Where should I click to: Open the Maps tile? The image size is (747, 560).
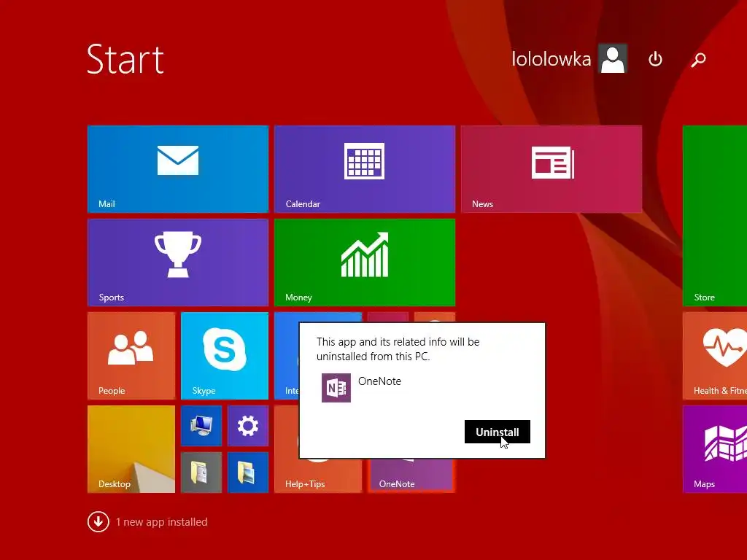(x=715, y=448)
